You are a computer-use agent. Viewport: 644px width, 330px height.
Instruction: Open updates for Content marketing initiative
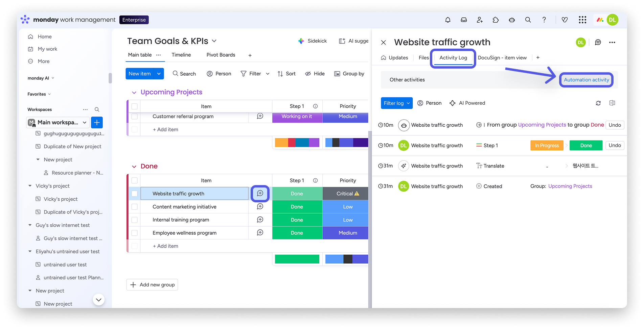click(260, 207)
